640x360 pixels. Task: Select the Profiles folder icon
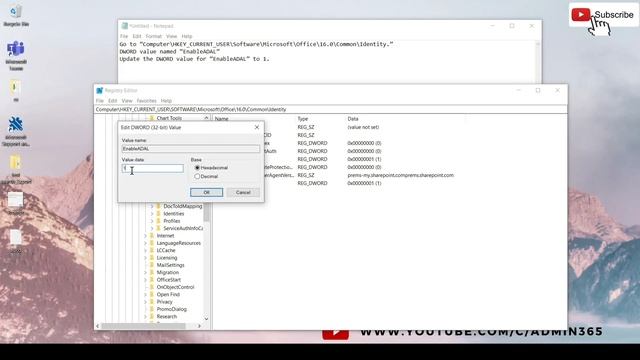pos(158,221)
